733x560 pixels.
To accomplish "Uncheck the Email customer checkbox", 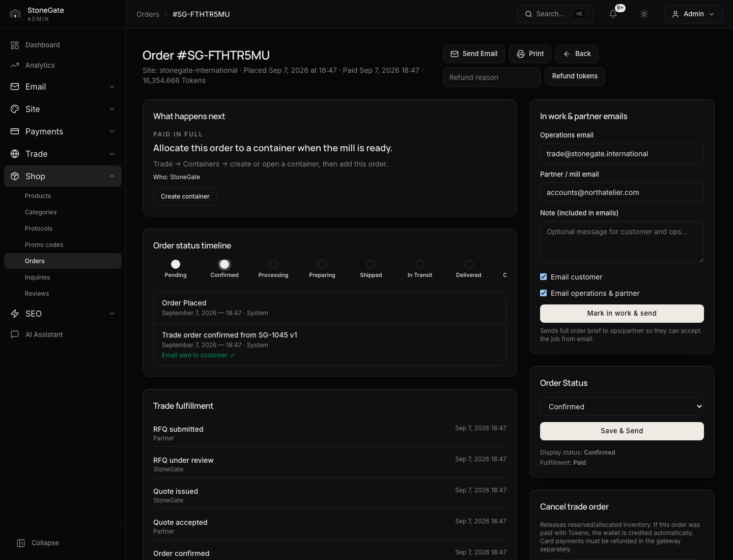I will [x=544, y=277].
